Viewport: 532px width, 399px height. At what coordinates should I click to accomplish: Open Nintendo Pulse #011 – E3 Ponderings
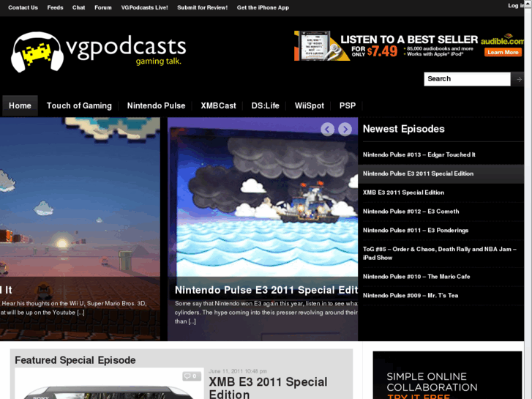pyautogui.click(x=416, y=230)
